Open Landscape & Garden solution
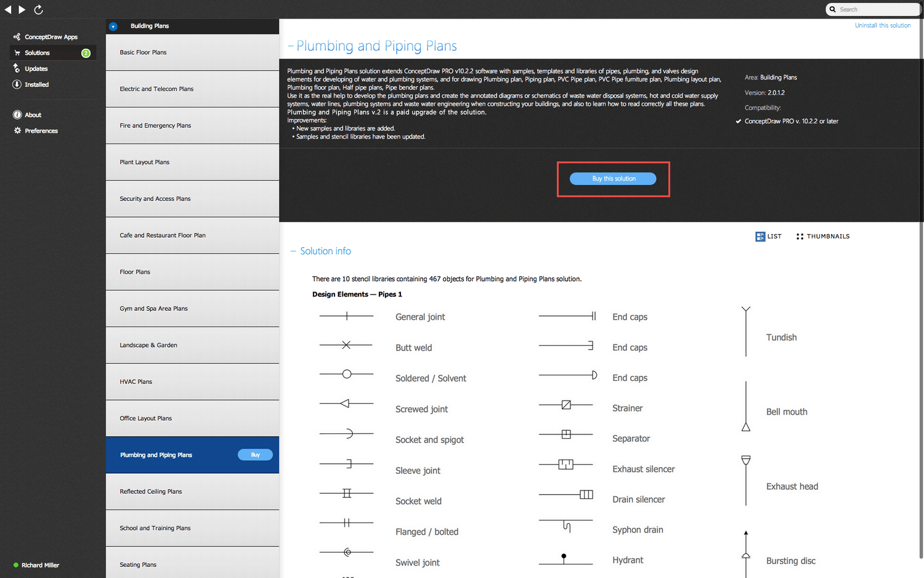Image resolution: width=924 pixels, height=578 pixels. click(192, 345)
